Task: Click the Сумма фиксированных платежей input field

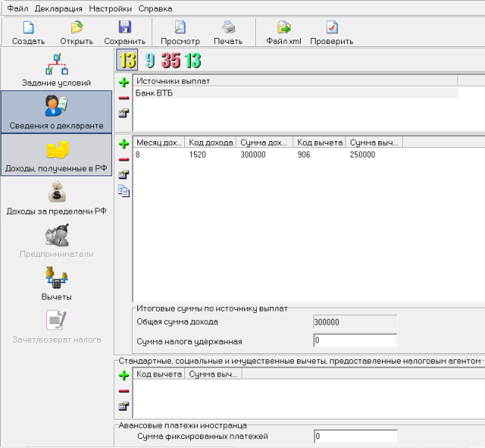Action: click(354, 436)
